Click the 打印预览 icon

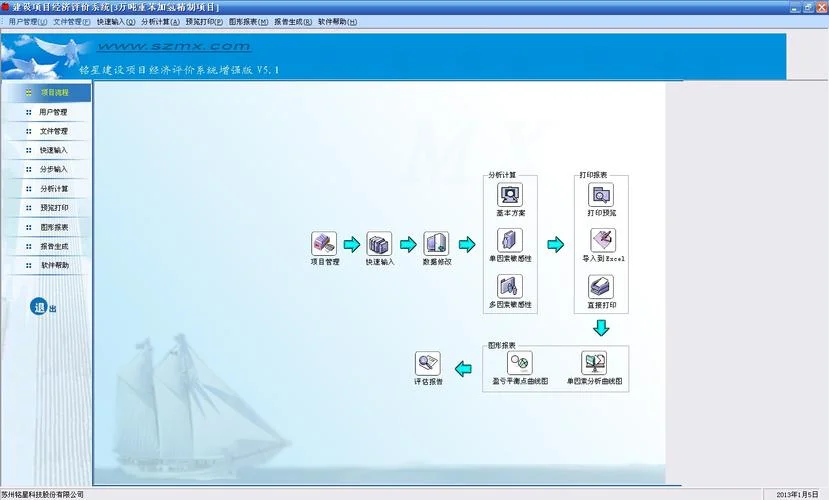pos(601,195)
